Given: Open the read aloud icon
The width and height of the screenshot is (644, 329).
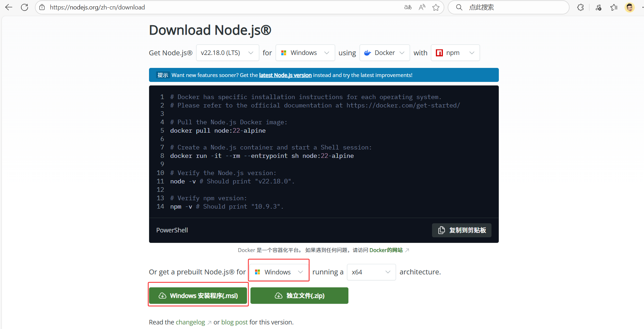Looking at the screenshot, I should pyautogui.click(x=422, y=7).
